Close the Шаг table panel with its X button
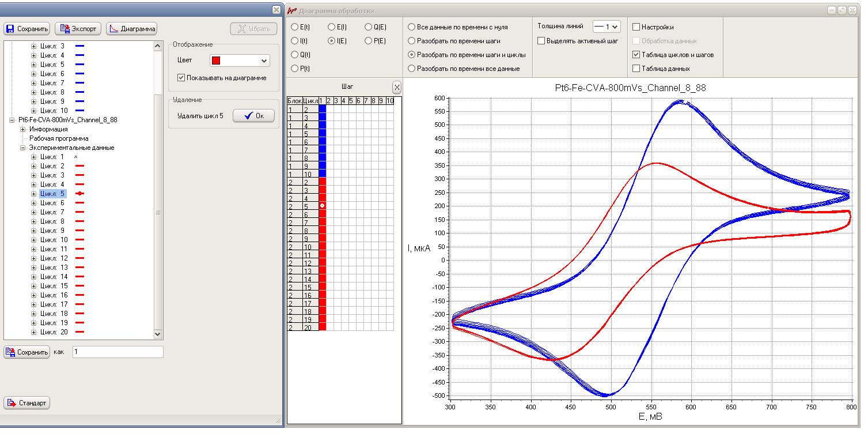Image resolution: width=868 pixels, height=437 pixels. click(x=396, y=88)
